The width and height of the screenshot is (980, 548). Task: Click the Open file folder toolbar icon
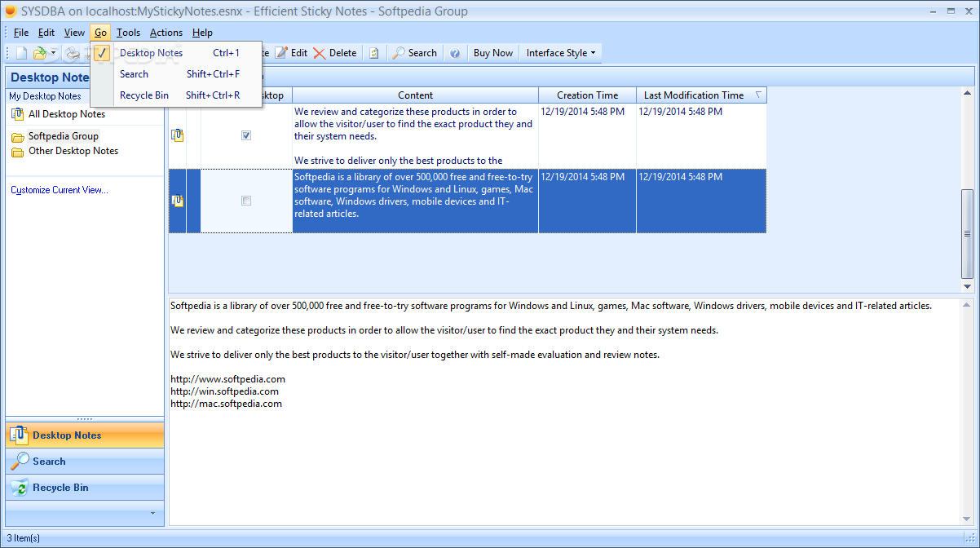tap(39, 53)
